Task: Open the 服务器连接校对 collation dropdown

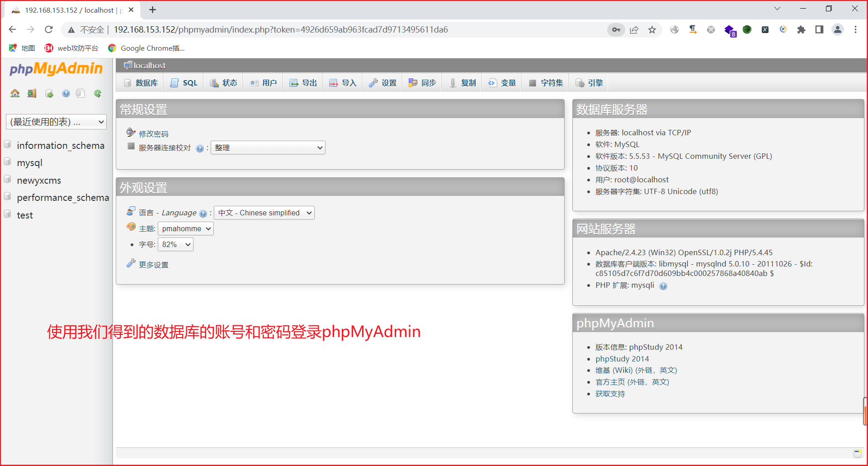Action: point(268,147)
